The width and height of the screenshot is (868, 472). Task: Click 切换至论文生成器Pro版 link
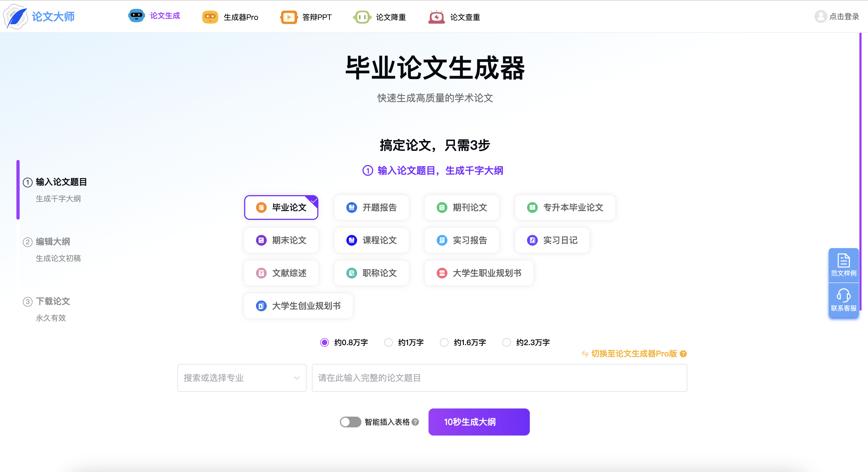coord(634,354)
